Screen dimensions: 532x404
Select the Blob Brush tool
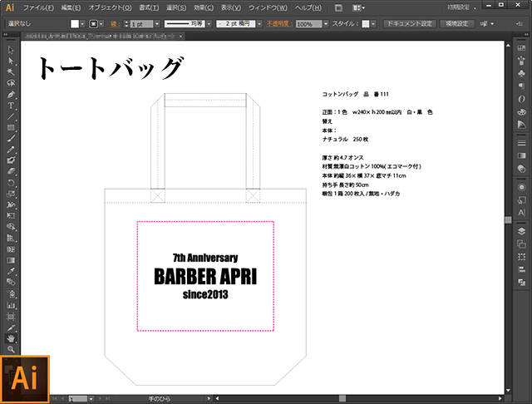coord(11,160)
